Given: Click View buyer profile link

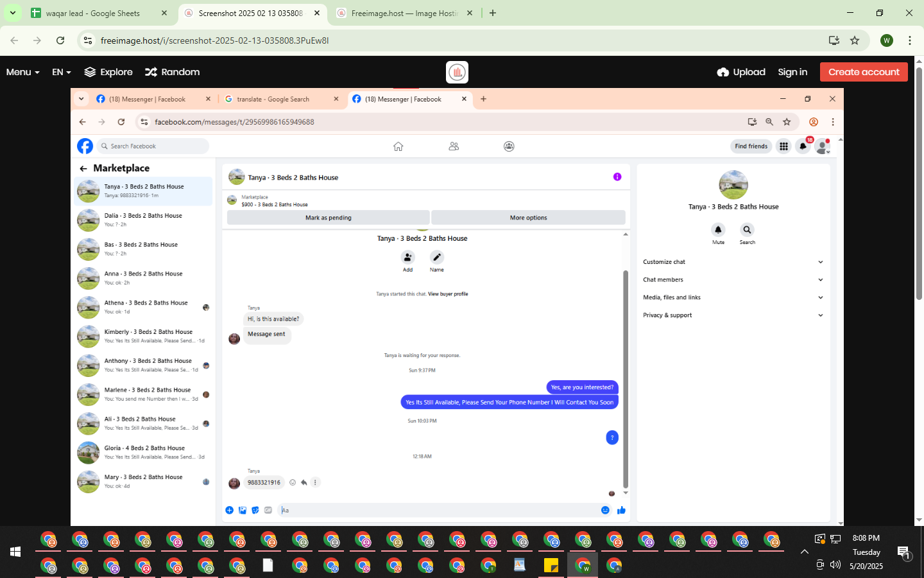Looking at the screenshot, I should point(448,294).
